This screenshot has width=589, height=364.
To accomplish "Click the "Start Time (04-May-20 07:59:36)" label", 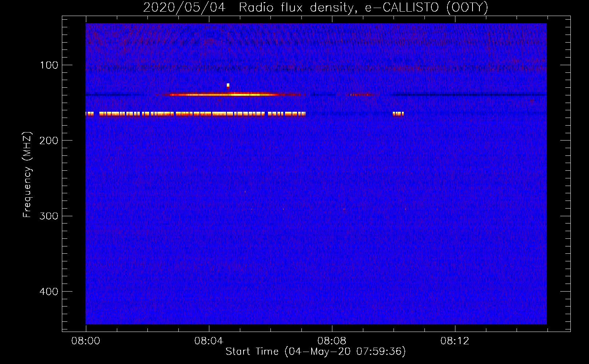I will pos(315,352).
